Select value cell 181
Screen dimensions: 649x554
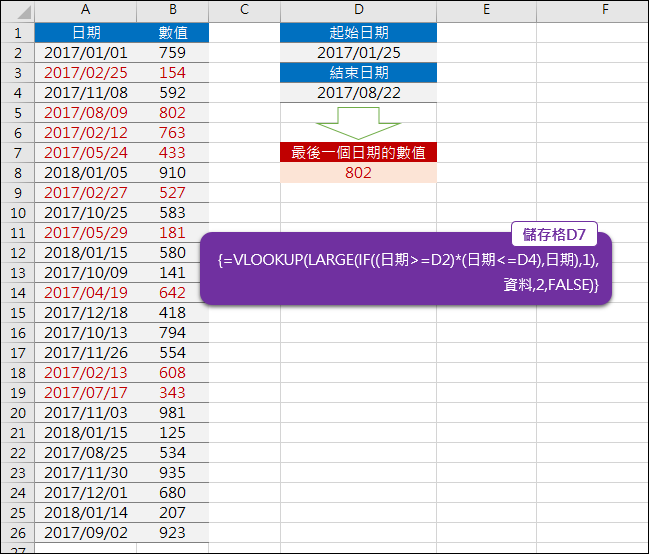tap(173, 233)
